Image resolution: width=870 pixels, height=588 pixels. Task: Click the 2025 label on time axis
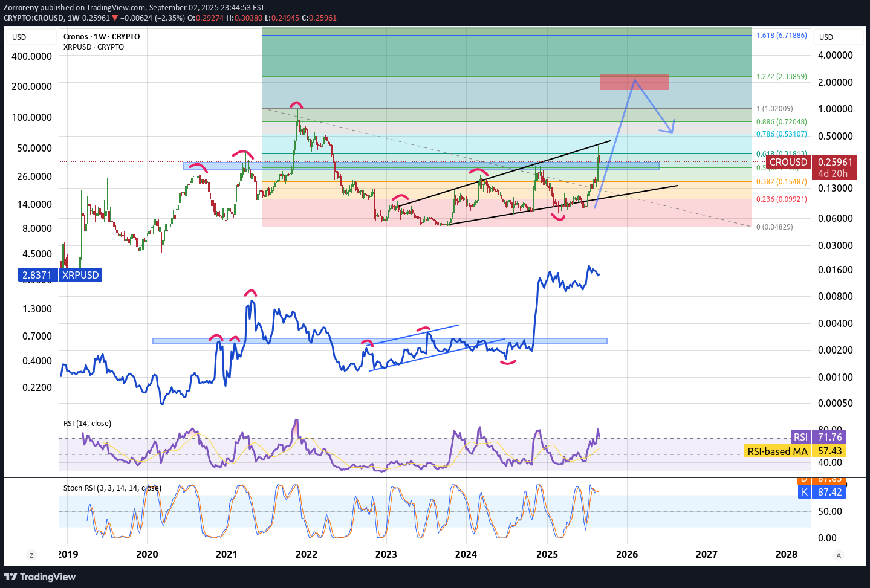click(547, 554)
